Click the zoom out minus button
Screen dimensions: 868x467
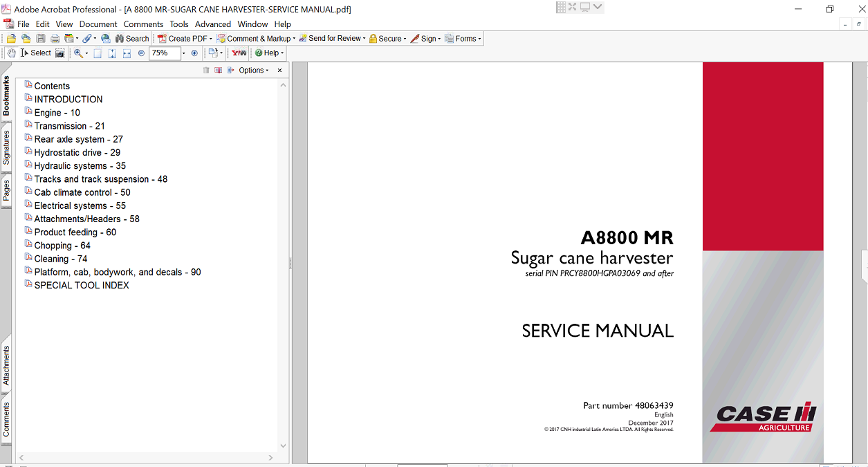141,53
